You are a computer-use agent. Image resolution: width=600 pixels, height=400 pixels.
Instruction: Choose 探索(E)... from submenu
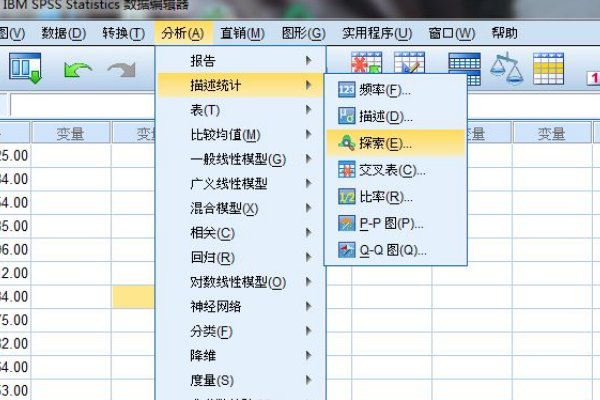pyautogui.click(x=396, y=143)
